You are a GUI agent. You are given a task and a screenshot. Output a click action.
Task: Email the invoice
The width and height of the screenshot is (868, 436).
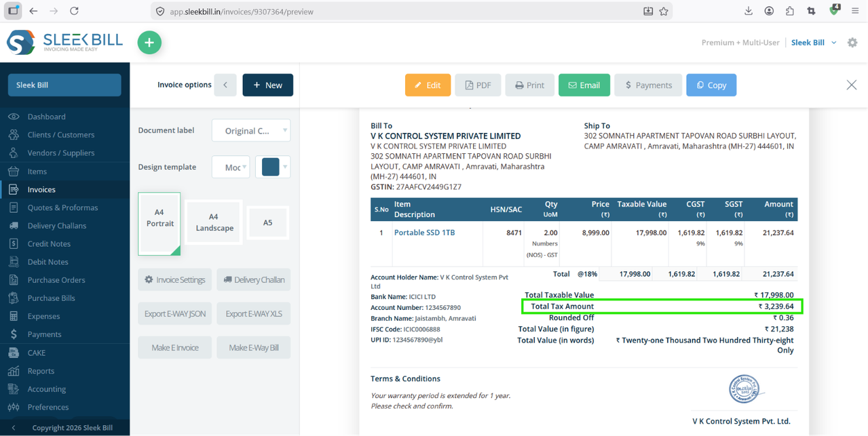tap(584, 85)
